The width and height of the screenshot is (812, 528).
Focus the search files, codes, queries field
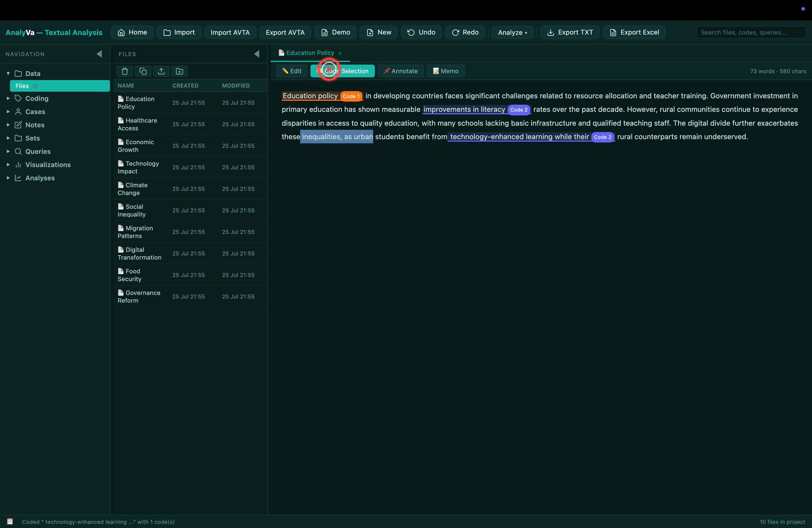click(x=751, y=32)
